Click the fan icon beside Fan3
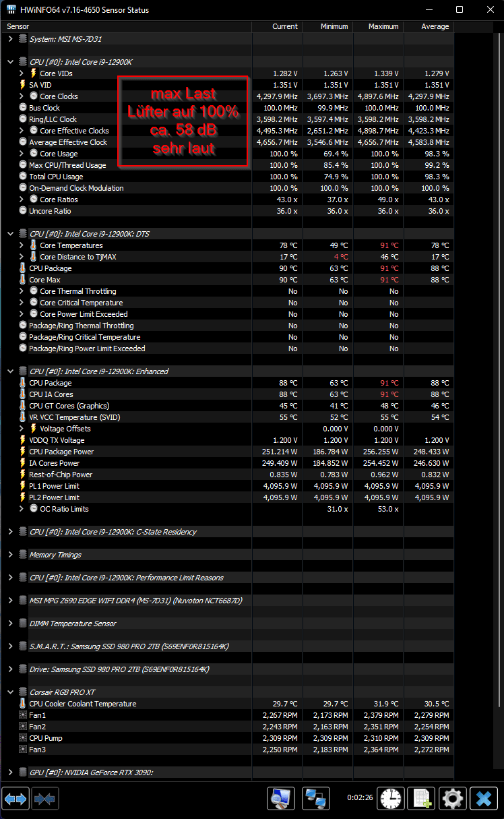The image size is (504, 819). [x=24, y=750]
